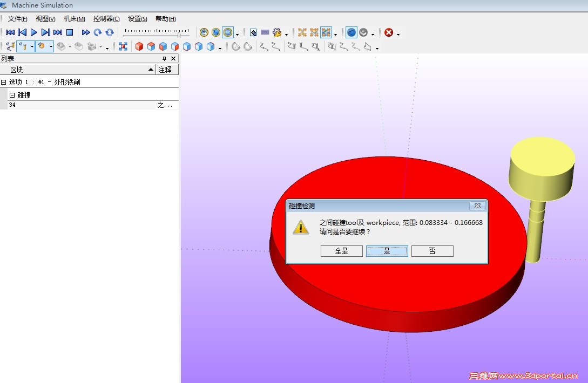Open the 控制器(C) menu
The image size is (588, 383).
106,19
